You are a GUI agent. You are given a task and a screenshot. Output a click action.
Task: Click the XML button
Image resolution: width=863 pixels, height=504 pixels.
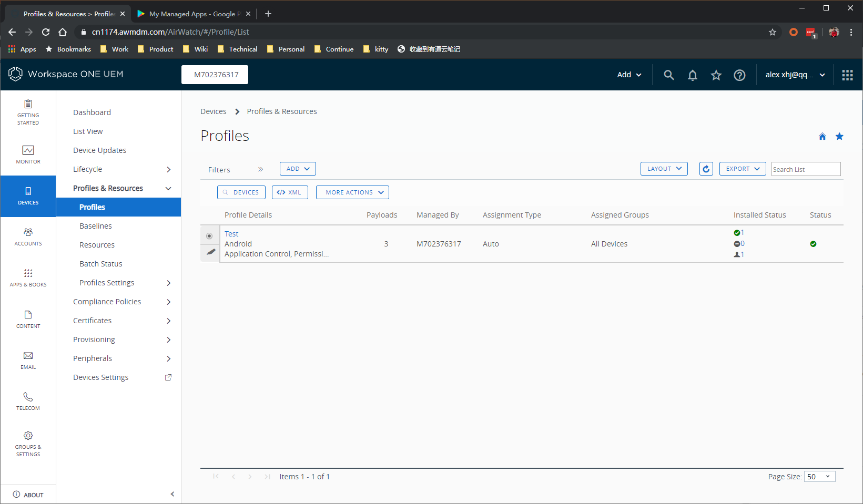pyautogui.click(x=290, y=192)
